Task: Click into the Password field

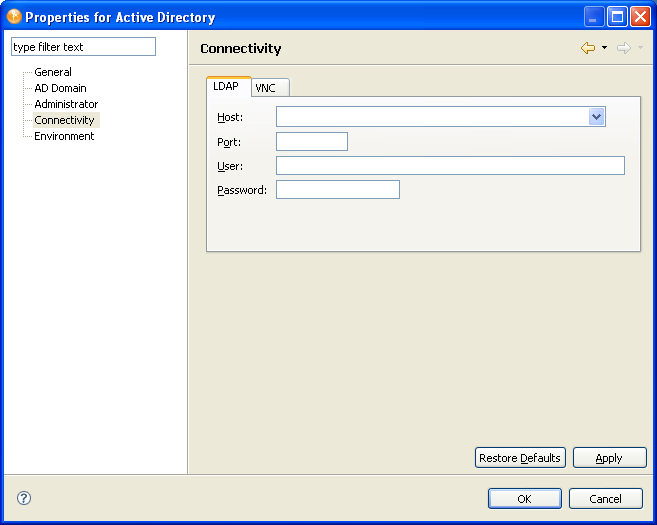Action: tap(338, 189)
